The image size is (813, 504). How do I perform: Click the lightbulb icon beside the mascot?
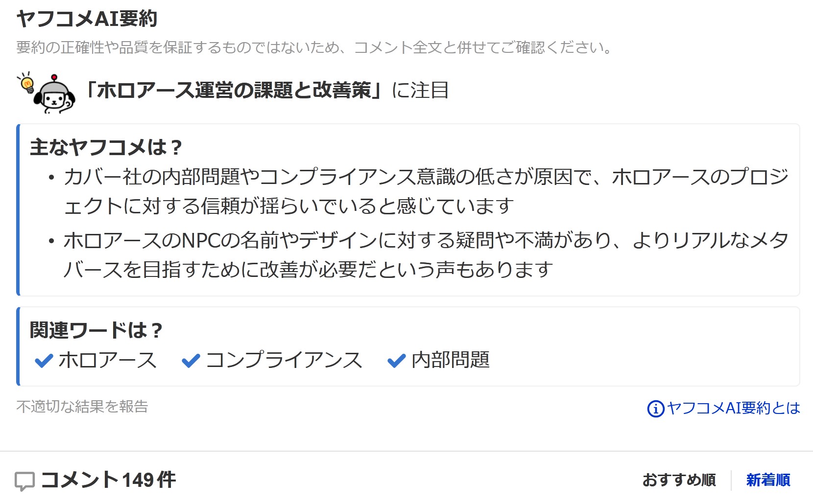click(26, 84)
